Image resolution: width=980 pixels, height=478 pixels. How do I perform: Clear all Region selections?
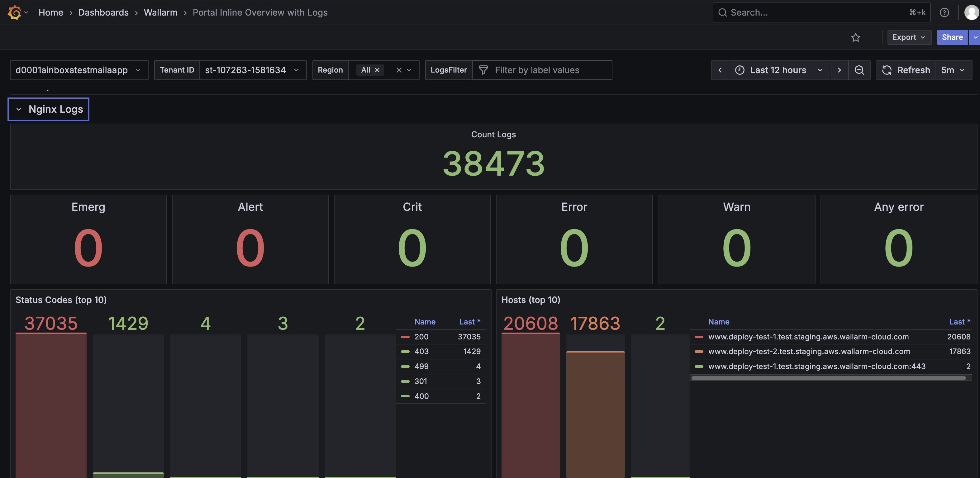[399, 70]
